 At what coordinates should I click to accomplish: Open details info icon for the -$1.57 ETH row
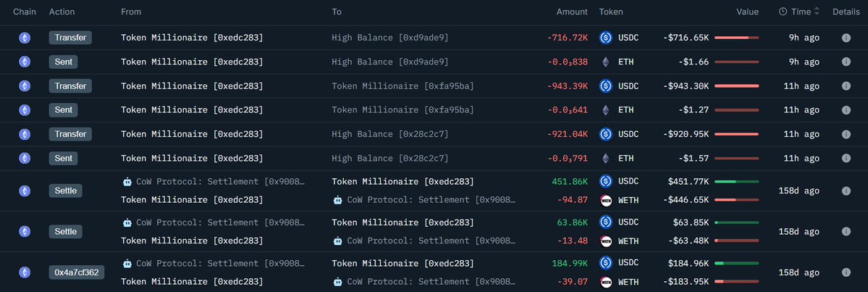pyautogui.click(x=846, y=158)
